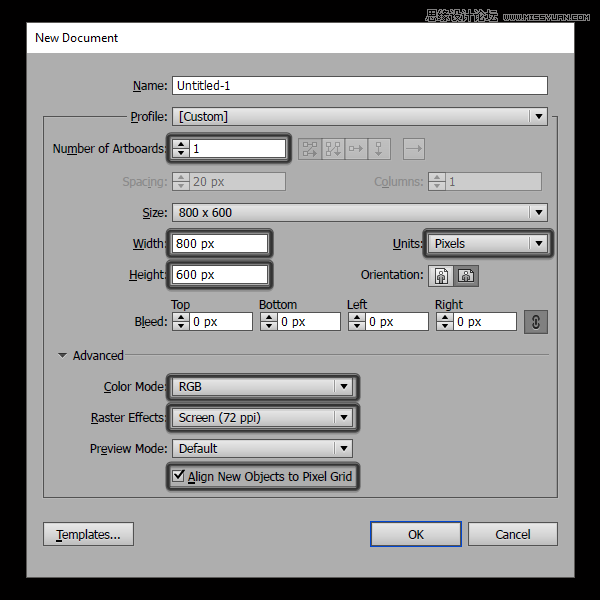
Task: Toggle Align New Objects to Pixel Grid
Action: tap(180, 477)
